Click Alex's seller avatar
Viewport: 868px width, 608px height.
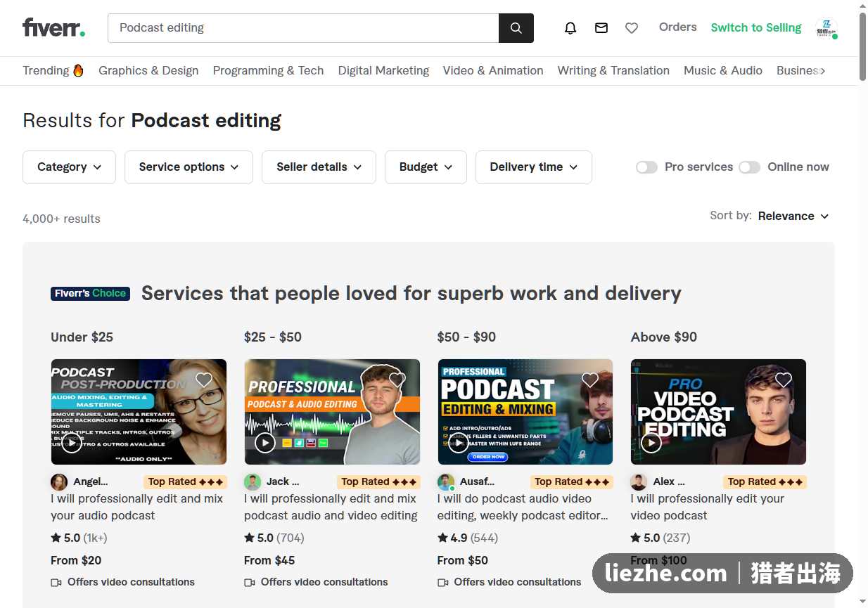[639, 482]
